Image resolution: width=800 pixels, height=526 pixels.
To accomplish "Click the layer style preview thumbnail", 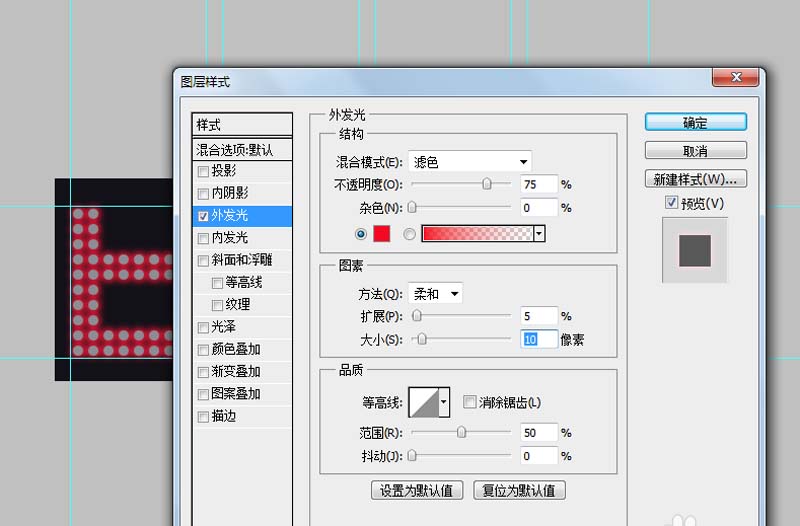I will (694, 250).
